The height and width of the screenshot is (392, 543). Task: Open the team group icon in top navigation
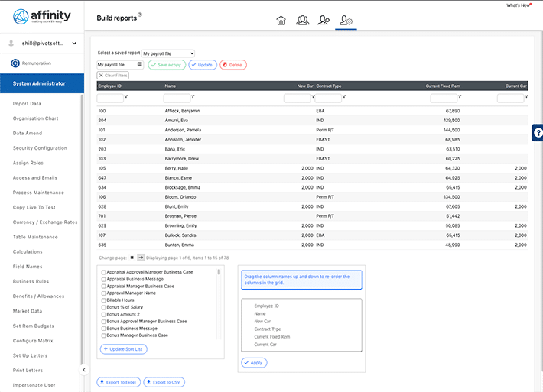pos(303,21)
